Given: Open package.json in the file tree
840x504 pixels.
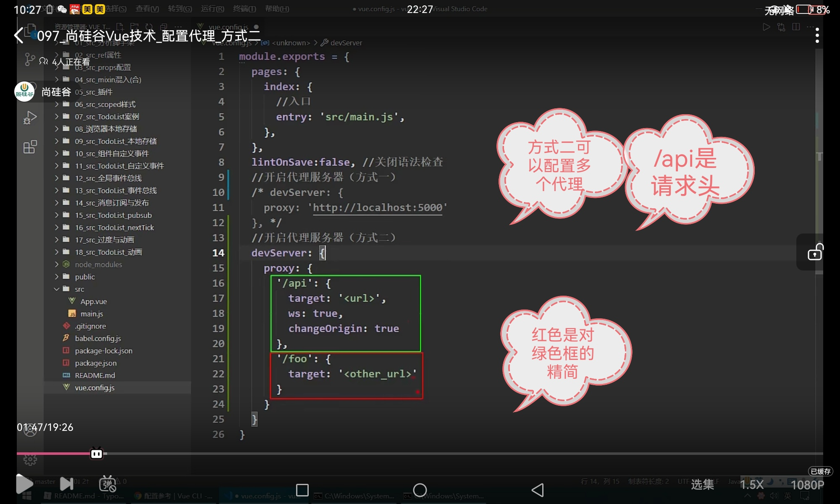Looking at the screenshot, I should (96, 363).
